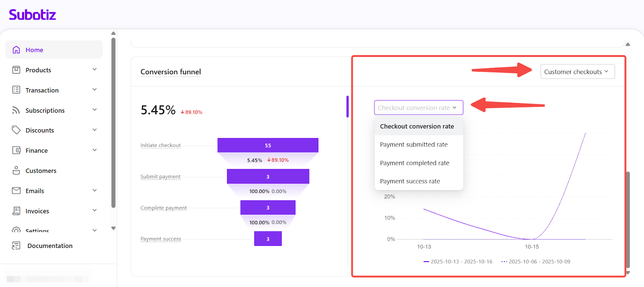Screen dimensions: 644x287
Task: Click the Discounts tag icon
Action: 16,130
